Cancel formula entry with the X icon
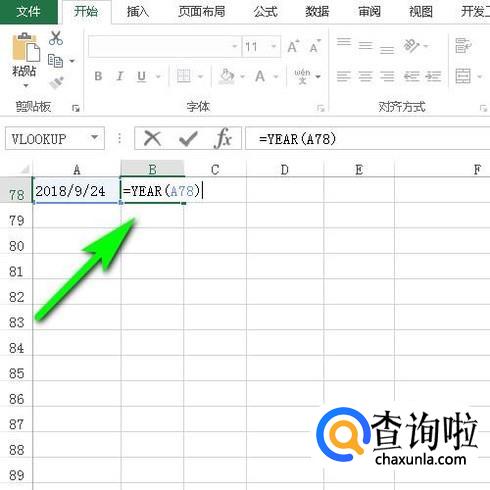Image resolution: width=490 pixels, height=490 pixels. (x=152, y=138)
